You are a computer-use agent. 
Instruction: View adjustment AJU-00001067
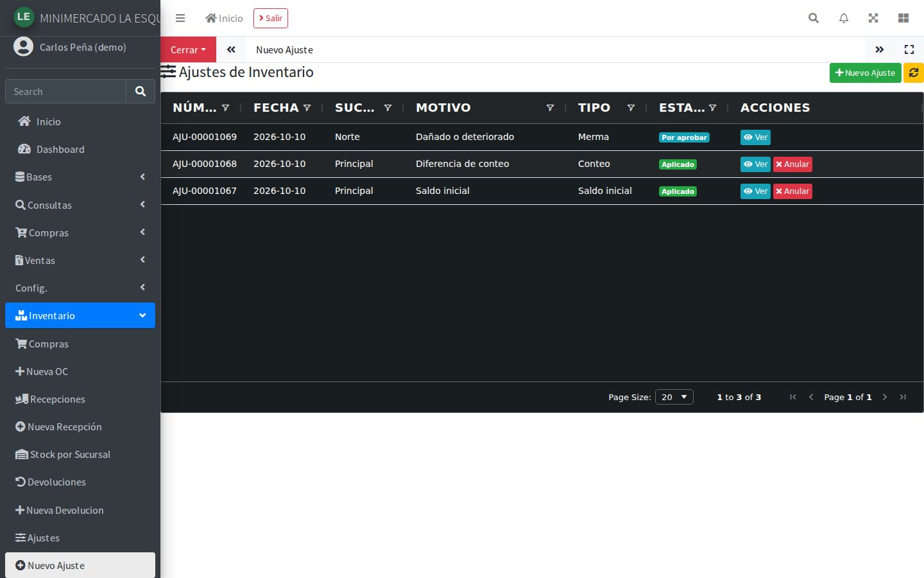point(755,191)
